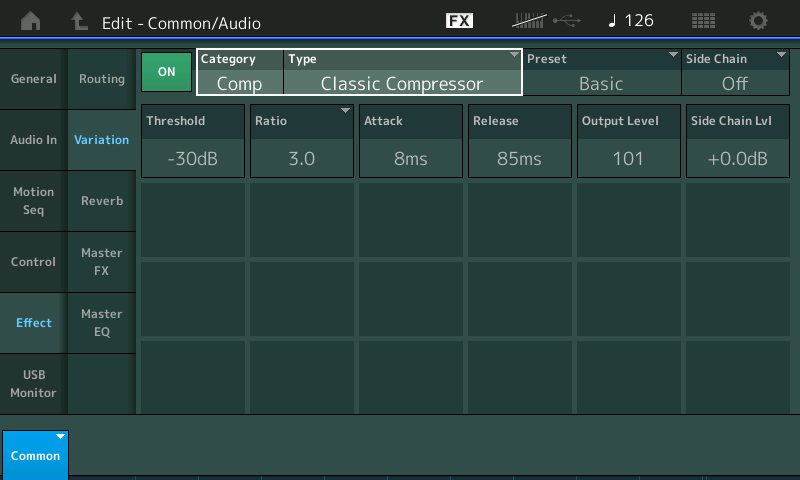Switch to the Reverb tab

pos(102,201)
